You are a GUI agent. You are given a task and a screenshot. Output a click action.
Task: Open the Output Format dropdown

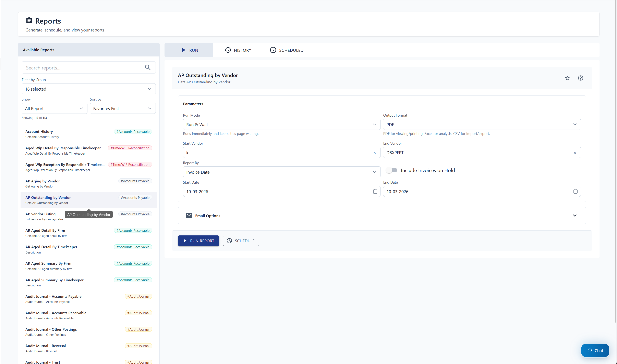(x=482, y=124)
